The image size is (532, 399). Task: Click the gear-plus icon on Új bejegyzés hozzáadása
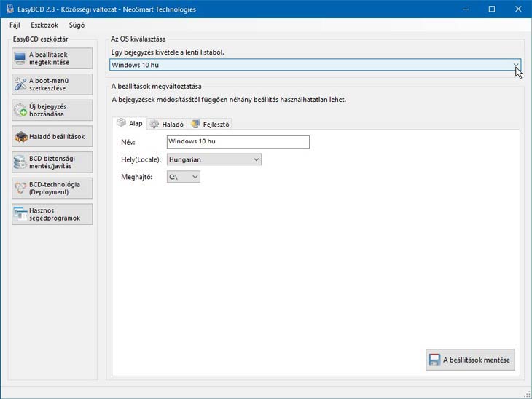20,111
